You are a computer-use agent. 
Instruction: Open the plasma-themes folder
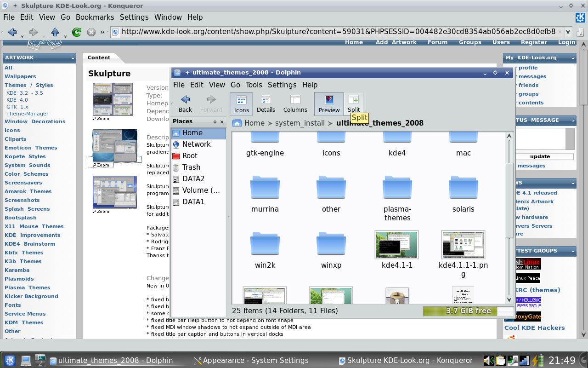click(x=397, y=199)
